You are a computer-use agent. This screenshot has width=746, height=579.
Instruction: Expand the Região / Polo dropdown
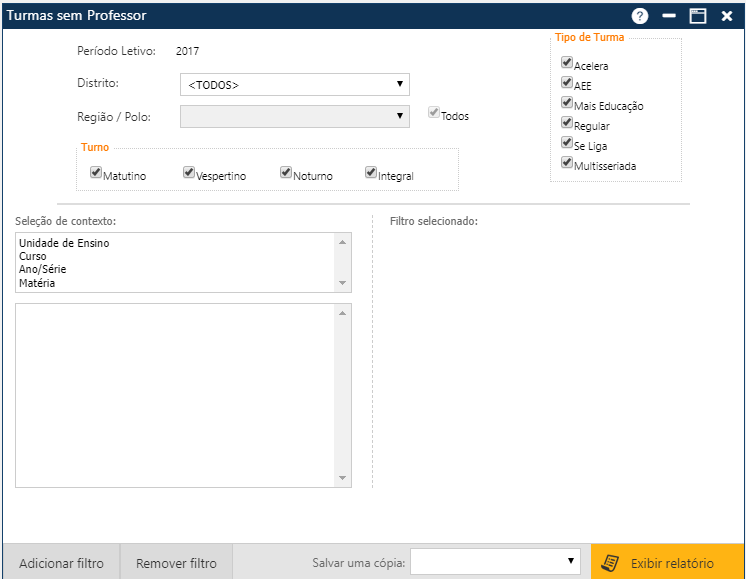click(295, 117)
